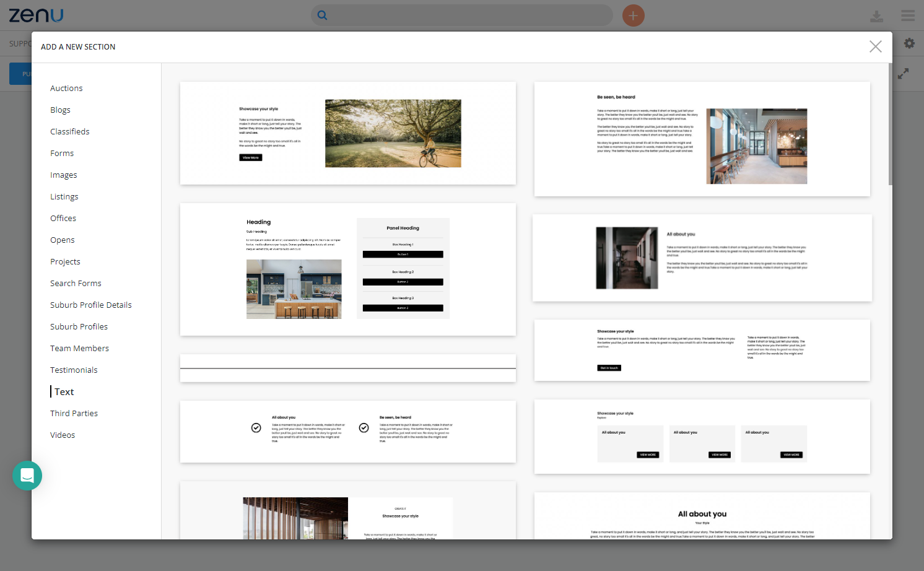Image resolution: width=924 pixels, height=571 pixels.
Task: Pick the three View More boxes template
Action: coord(702,437)
